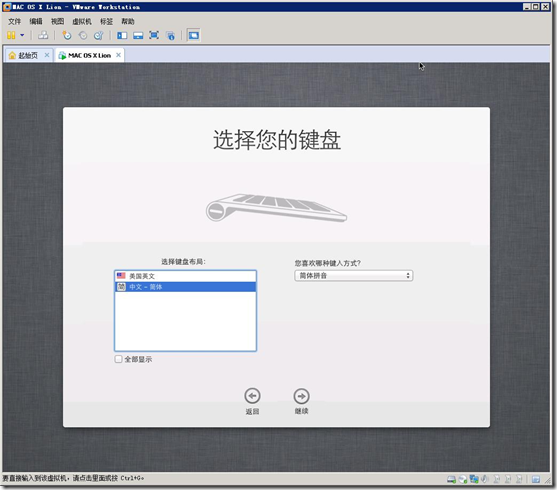The height and width of the screenshot is (490, 557).
Task: Click the network adapter status bar icon
Action: click(x=474, y=479)
